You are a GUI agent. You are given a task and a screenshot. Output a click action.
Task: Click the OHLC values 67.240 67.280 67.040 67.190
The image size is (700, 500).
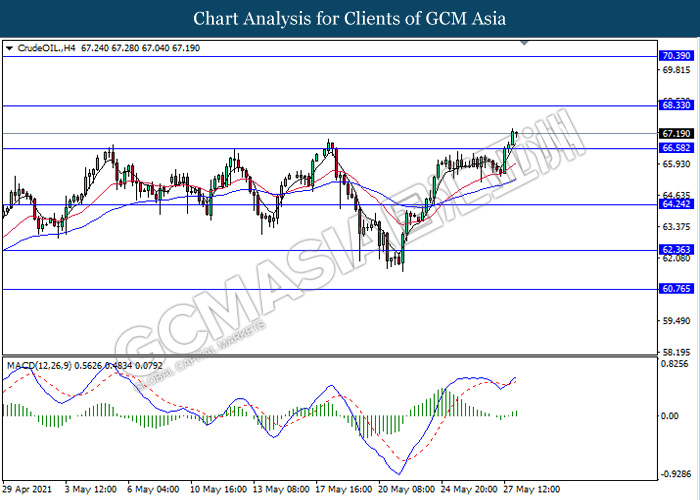pos(141,48)
